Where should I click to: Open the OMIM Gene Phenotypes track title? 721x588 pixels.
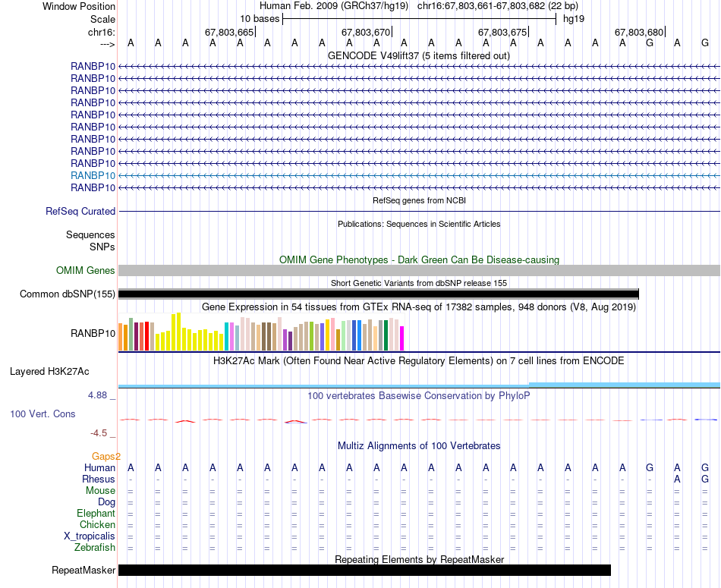[419, 259]
